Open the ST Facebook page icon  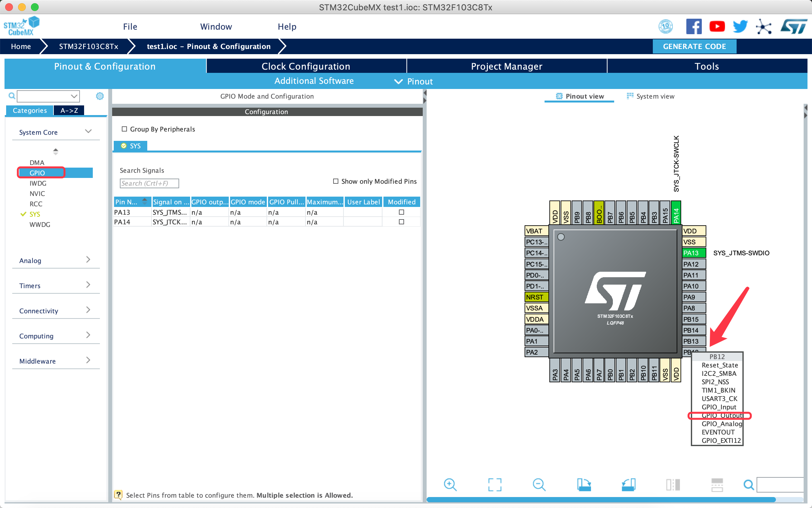694,26
